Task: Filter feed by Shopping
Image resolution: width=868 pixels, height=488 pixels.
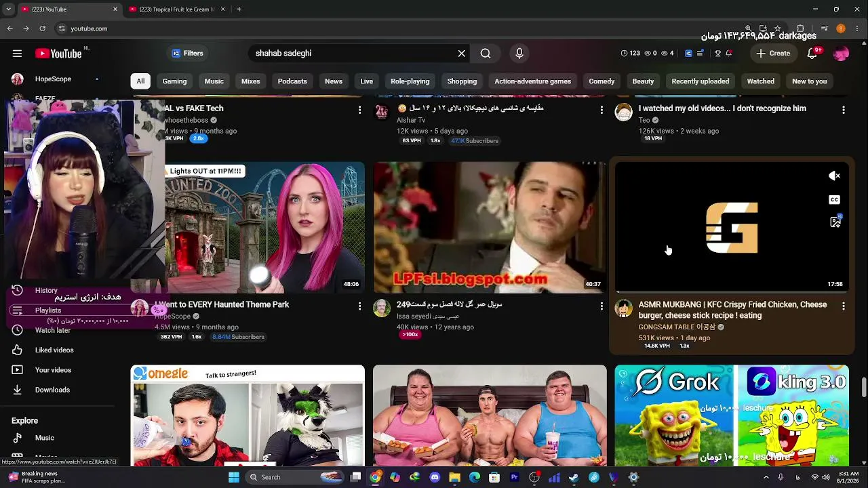Action: coord(462,81)
